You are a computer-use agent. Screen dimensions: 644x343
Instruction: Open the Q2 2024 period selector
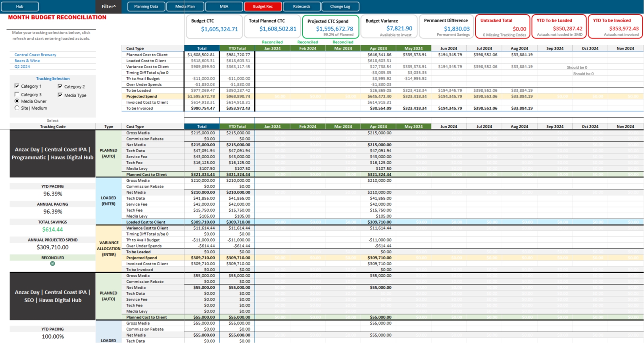tap(22, 67)
